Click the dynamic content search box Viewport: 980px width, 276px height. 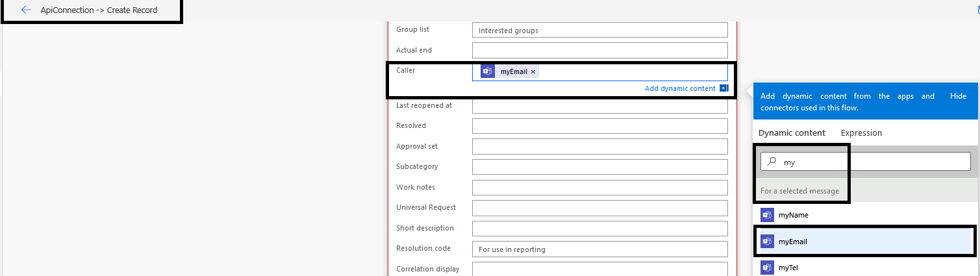(x=870, y=162)
